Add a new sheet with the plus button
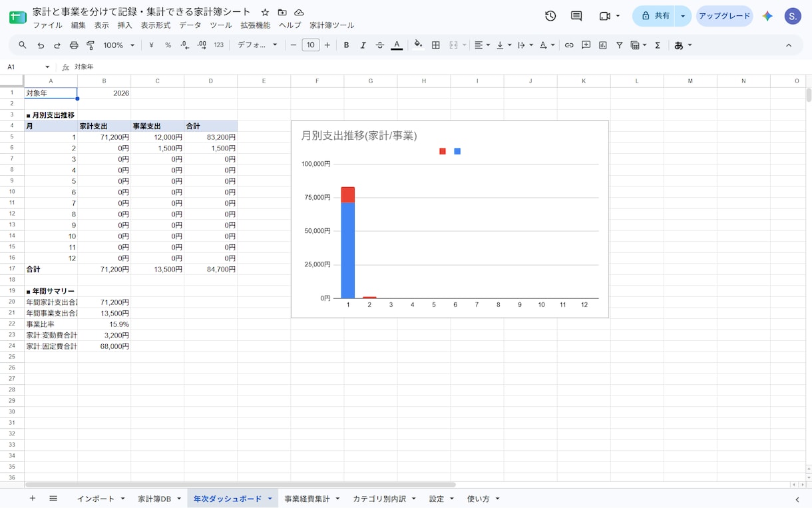Screen dimensions: 812x508 pos(33,499)
